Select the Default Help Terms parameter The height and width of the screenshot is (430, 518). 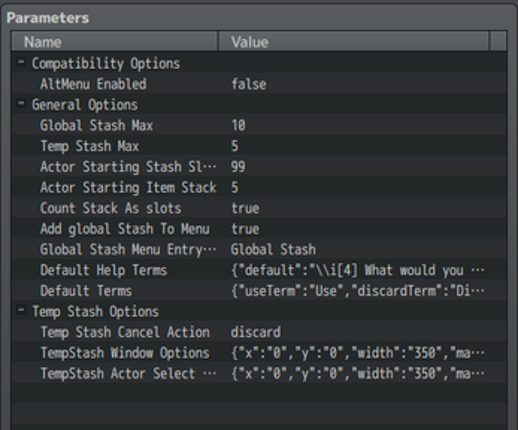pyautogui.click(x=104, y=270)
